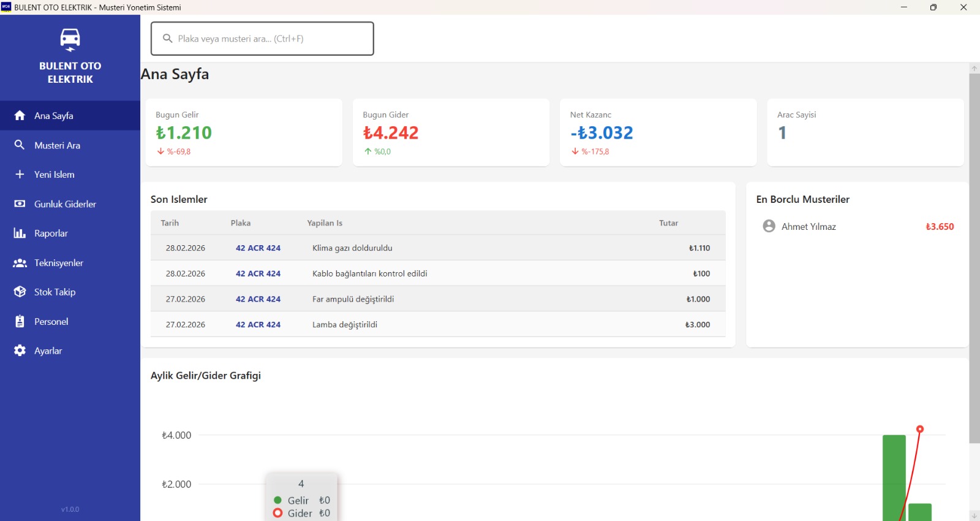Open Ayarlar using the gear icon
This screenshot has height=521, width=980.
point(20,351)
